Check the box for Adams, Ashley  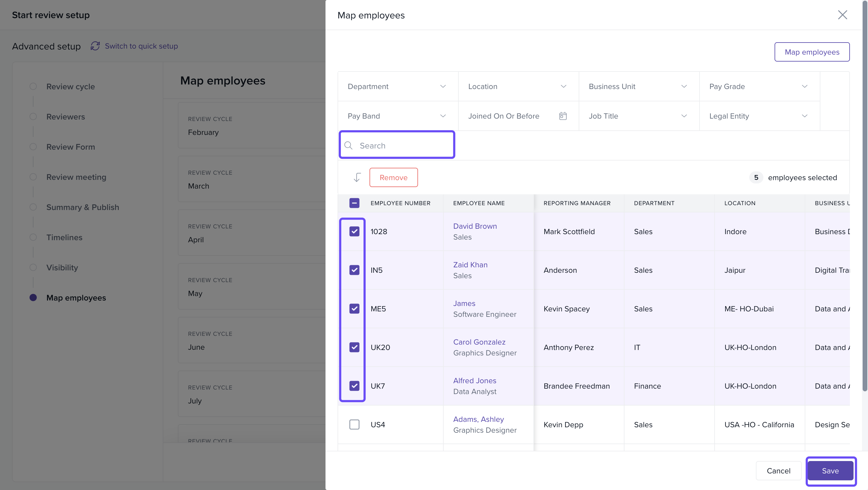click(354, 424)
